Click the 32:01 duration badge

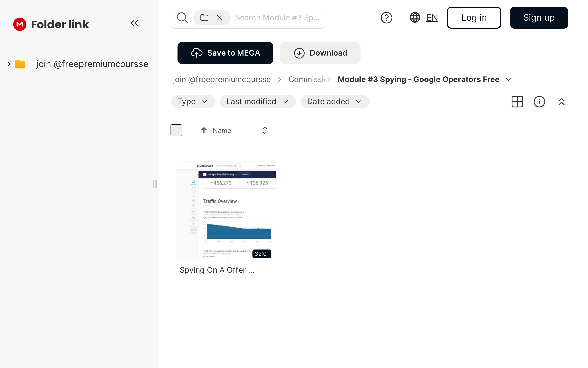pos(262,254)
